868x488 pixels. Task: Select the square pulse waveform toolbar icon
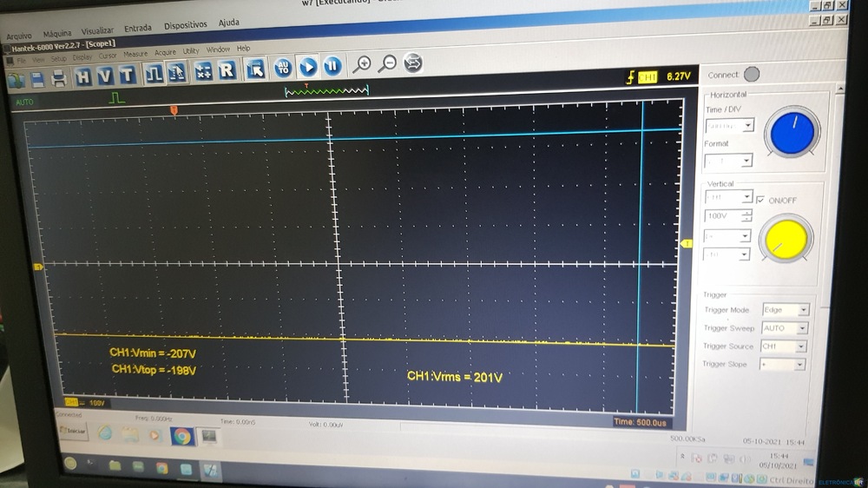(x=154, y=73)
